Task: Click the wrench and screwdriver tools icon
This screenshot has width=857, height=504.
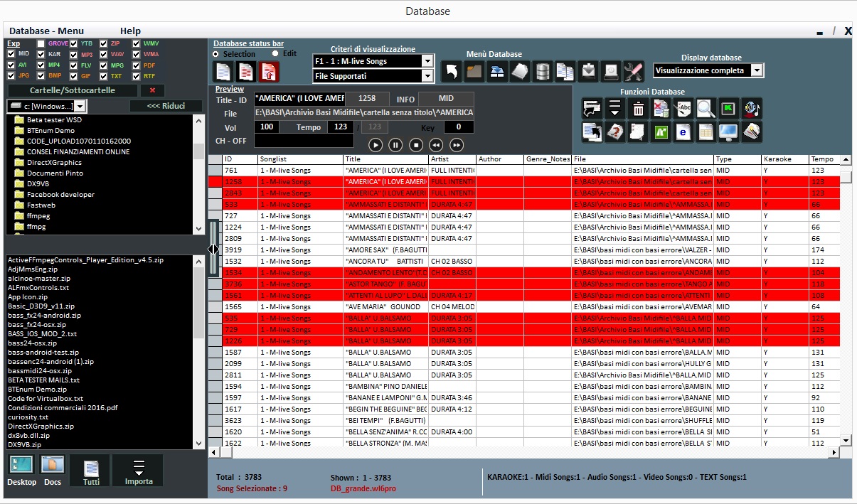Action: [634, 71]
